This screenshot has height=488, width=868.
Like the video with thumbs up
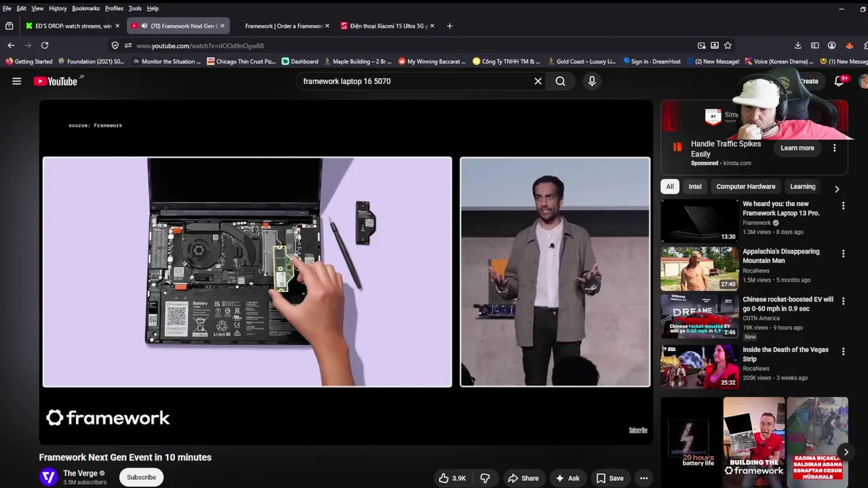452,478
